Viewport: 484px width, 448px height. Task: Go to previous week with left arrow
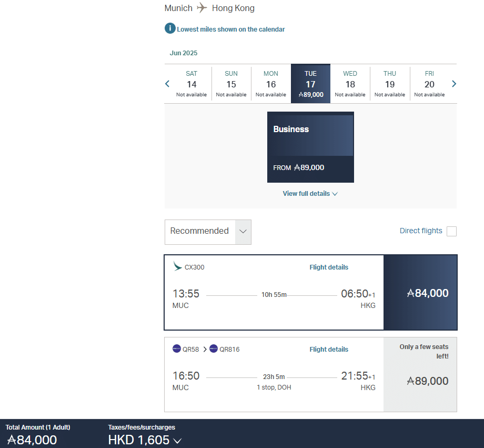[168, 84]
